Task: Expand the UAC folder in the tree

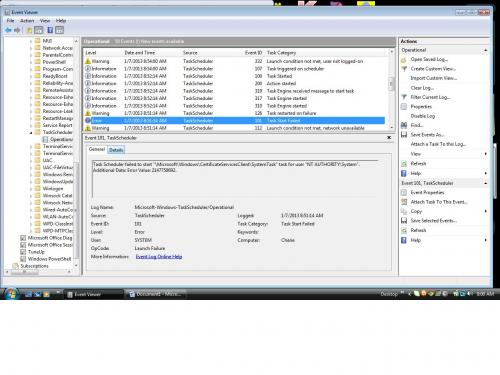Action: pyautogui.click(x=31, y=160)
